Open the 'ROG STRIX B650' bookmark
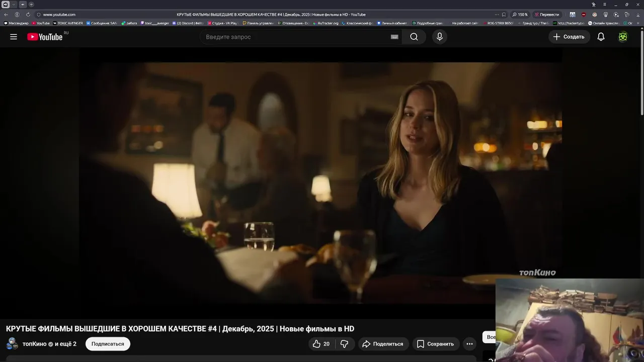 (498, 23)
